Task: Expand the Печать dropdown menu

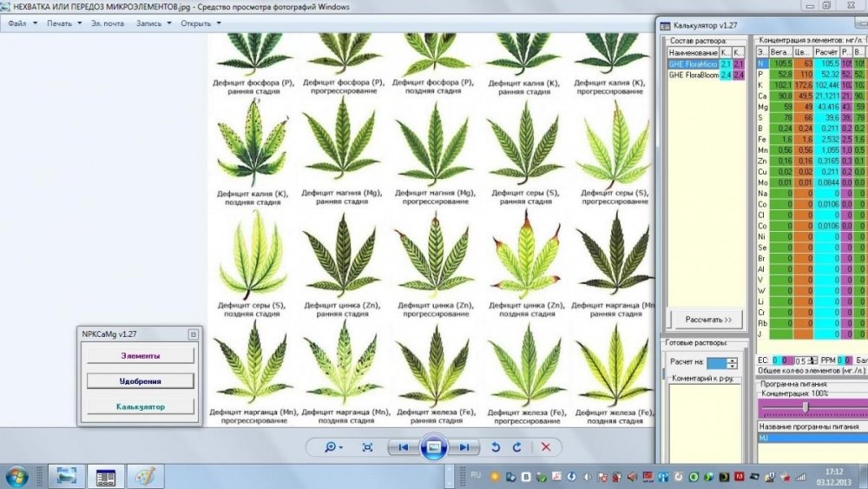Action: coord(64,23)
